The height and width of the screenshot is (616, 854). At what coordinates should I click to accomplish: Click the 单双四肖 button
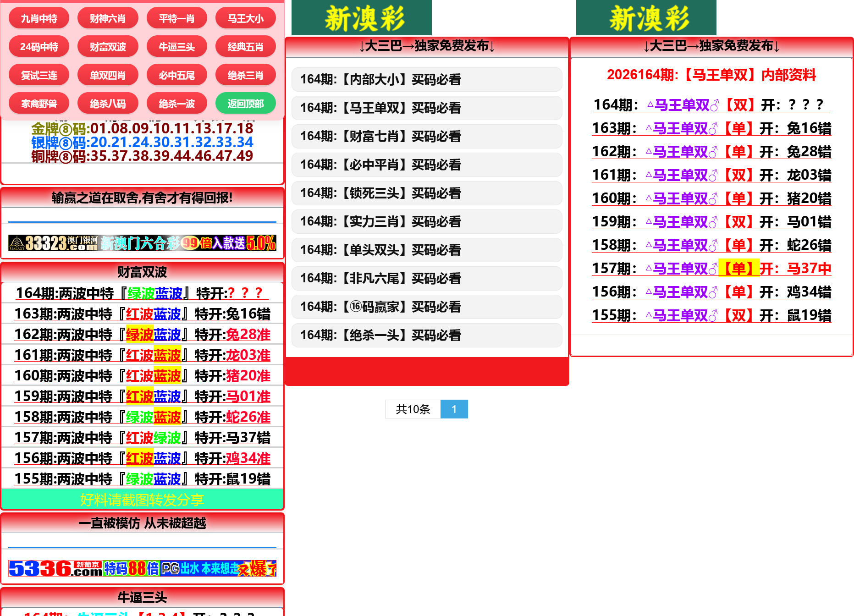click(108, 75)
